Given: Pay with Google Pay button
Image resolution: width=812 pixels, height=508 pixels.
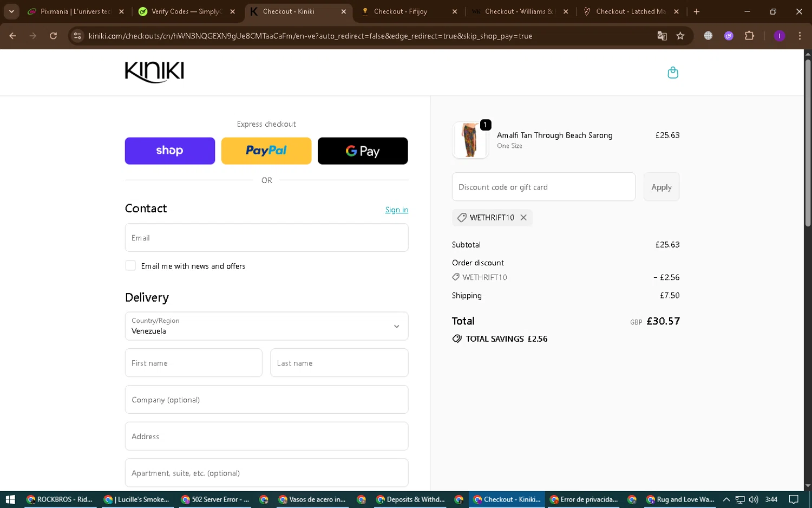Looking at the screenshot, I should click(363, 151).
